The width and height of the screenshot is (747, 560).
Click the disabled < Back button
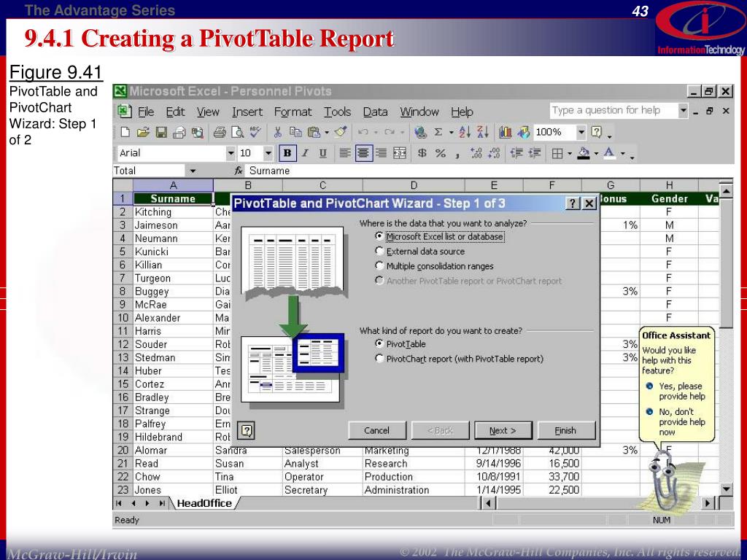(440, 430)
